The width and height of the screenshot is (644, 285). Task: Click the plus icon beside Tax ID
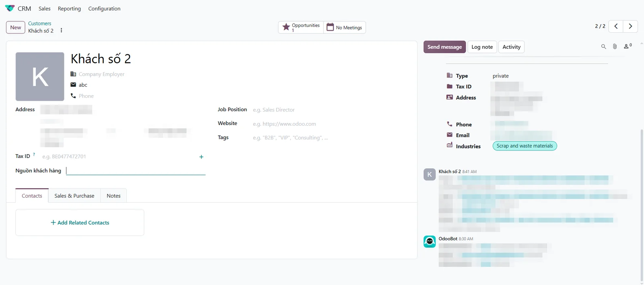[201, 157]
